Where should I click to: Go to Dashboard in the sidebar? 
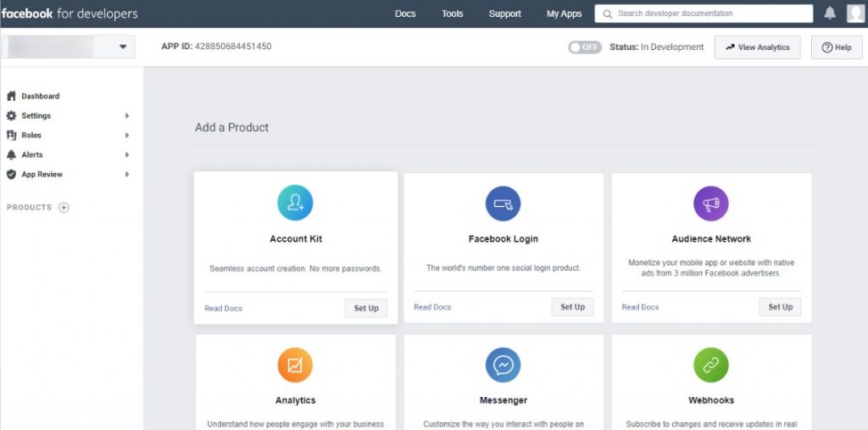(x=41, y=96)
